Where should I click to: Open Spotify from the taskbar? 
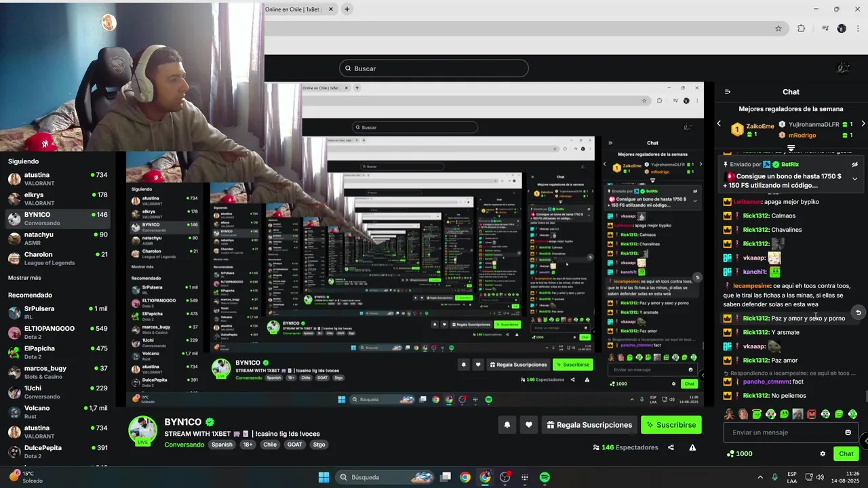point(545,477)
